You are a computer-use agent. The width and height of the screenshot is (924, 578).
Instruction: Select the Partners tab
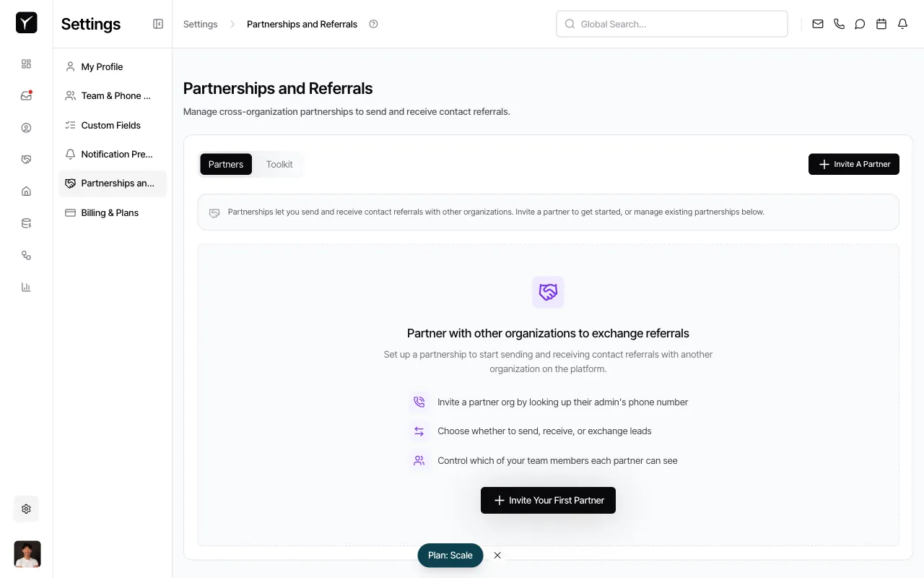225,164
